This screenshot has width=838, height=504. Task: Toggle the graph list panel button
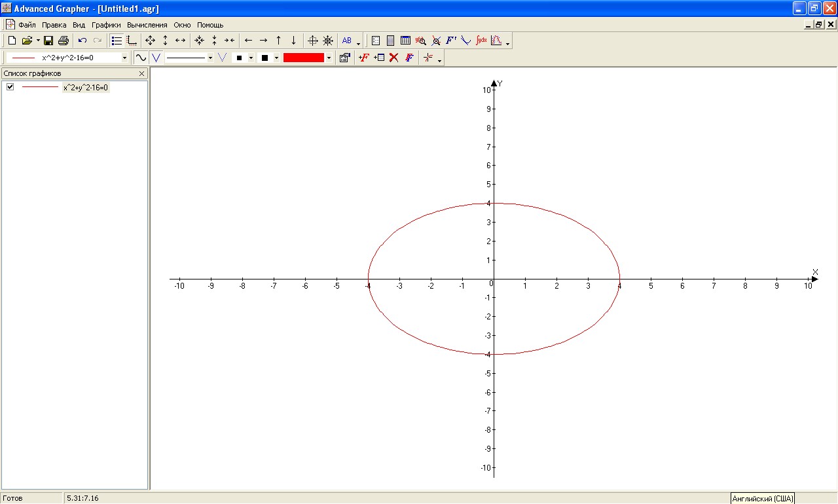(x=117, y=41)
